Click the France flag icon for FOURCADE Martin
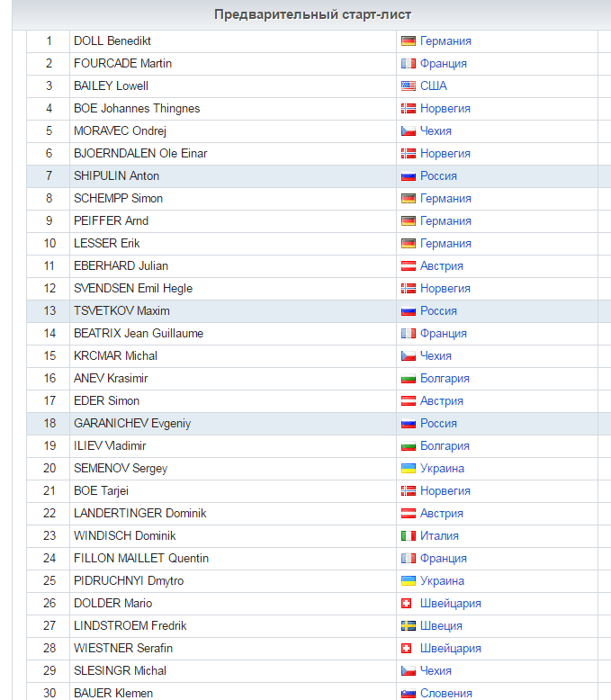611x700 pixels. click(x=409, y=64)
